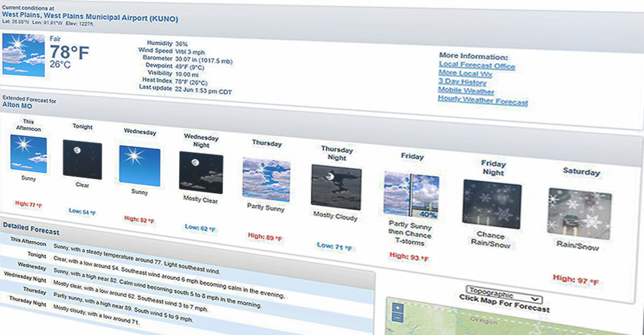Open the Local Forecast Office link

pyautogui.click(x=477, y=66)
